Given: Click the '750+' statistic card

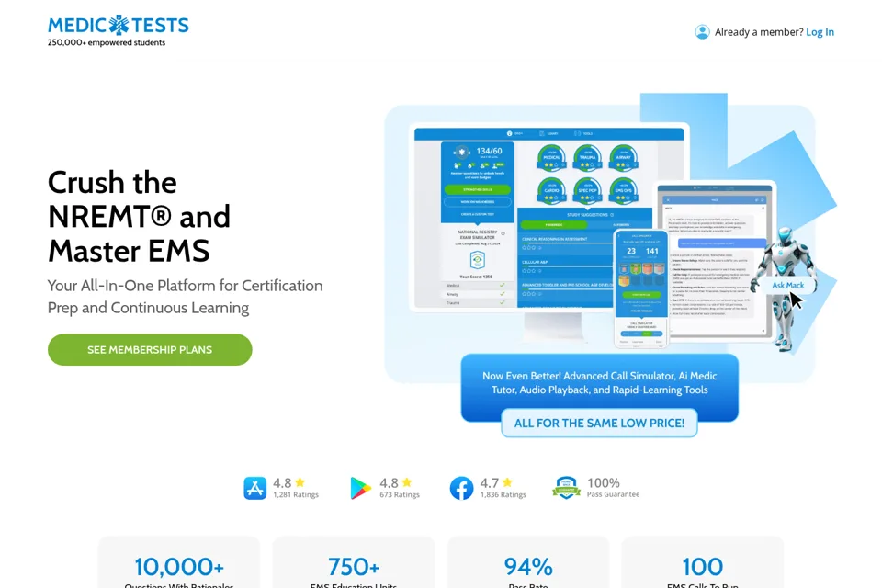Looking at the screenshot, I should [x=354, y=562].
